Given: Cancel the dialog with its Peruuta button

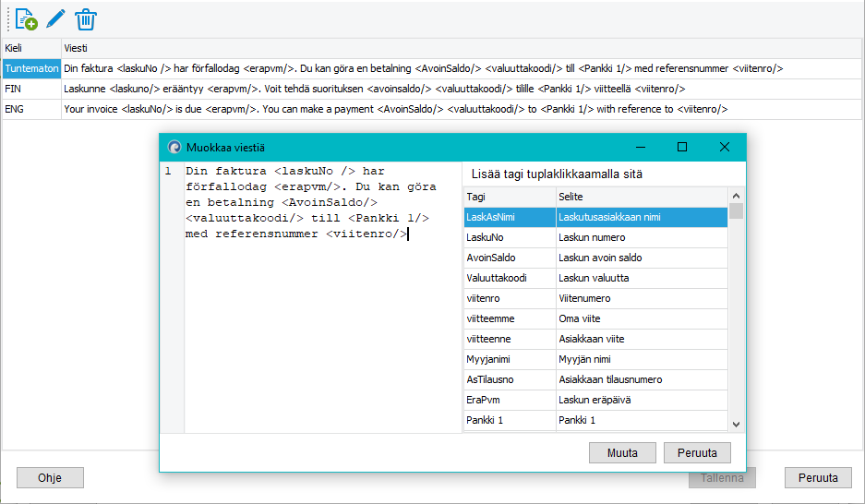Looking at the screenshot, I should click(697, 452).
